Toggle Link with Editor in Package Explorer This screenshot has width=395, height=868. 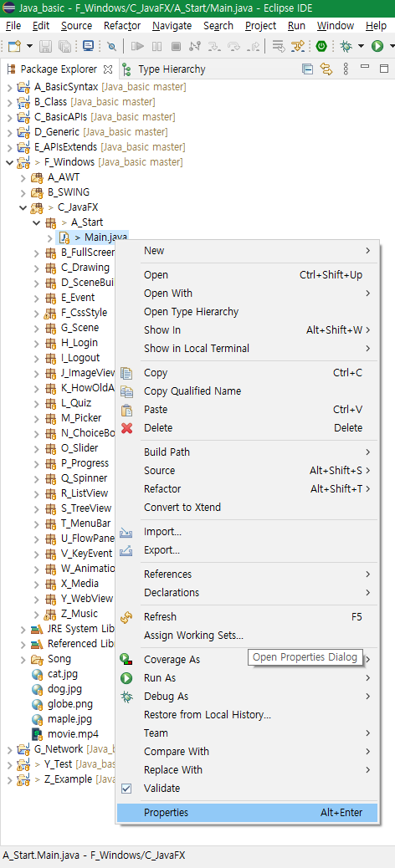[326, 69]
